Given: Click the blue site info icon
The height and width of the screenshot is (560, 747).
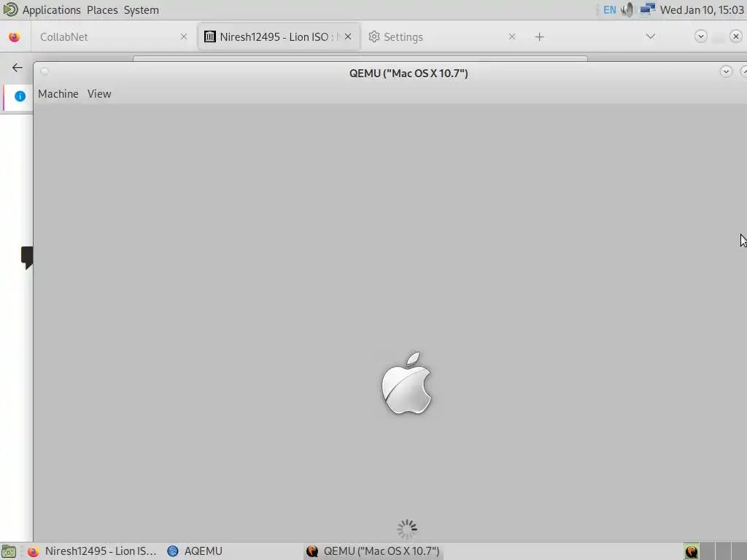Looking at the screenshot, I should (20, 96).
